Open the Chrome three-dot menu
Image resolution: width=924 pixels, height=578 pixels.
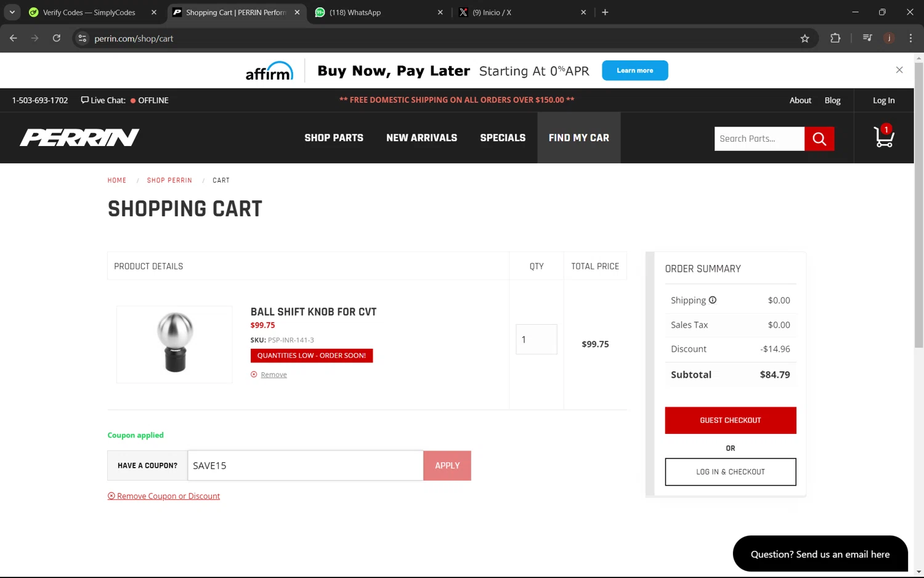click(x=910, y=38)
